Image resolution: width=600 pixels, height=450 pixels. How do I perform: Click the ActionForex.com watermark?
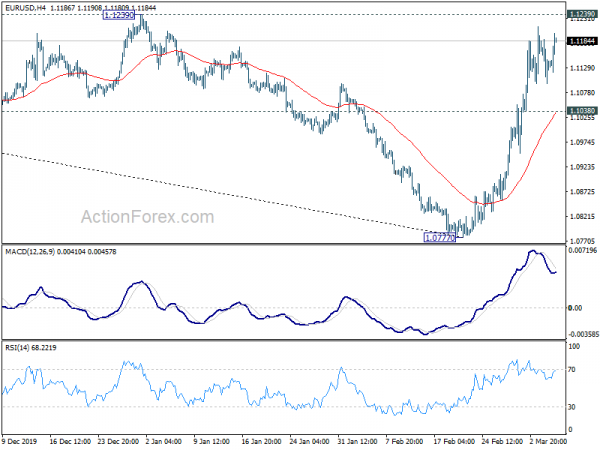[x=147, y=217]
